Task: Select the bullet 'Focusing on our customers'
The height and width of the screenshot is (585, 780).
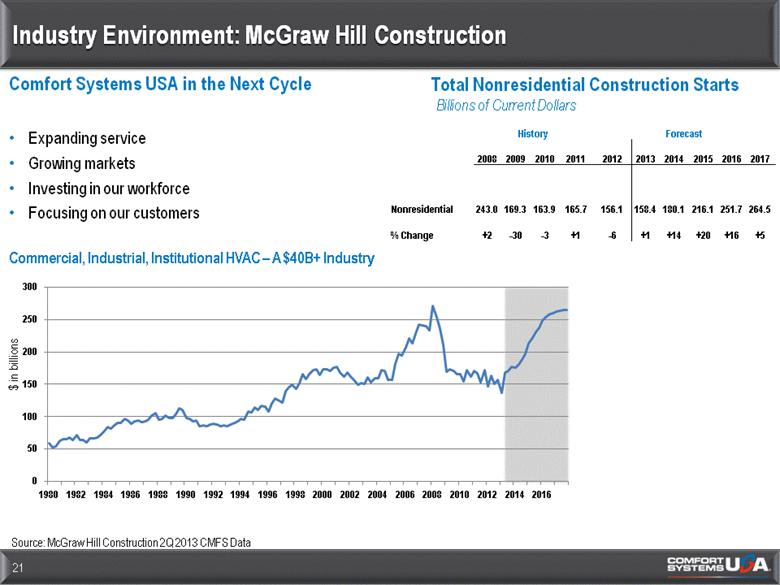Action: [x=113, y=213]
